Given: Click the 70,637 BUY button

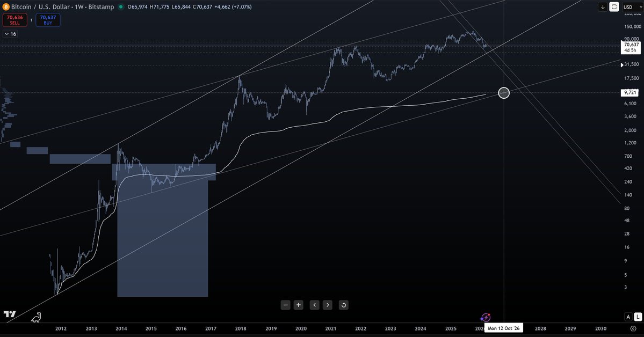Looking at the screenshot, I should coord(48,20).
